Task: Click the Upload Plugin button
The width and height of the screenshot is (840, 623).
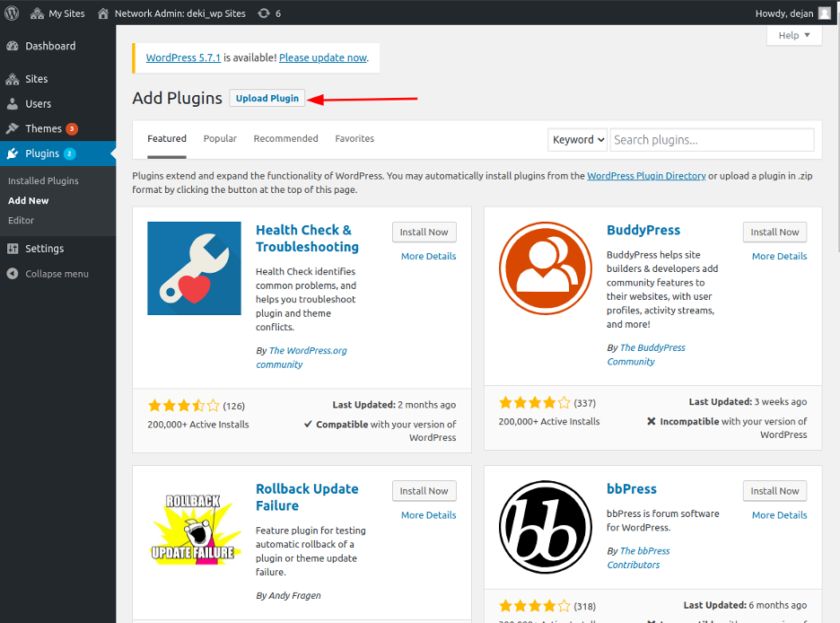Action: (x=267, y=99)
